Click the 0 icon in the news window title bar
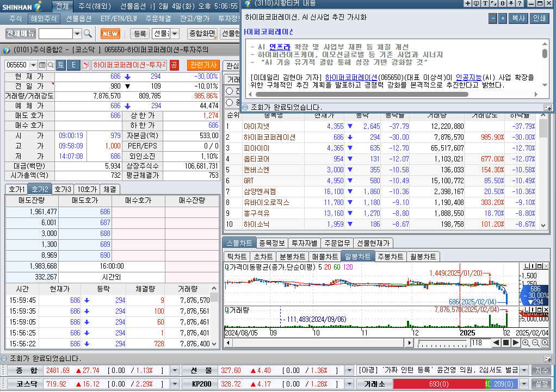This screenshot has width=556, height=392. [503, 3]
